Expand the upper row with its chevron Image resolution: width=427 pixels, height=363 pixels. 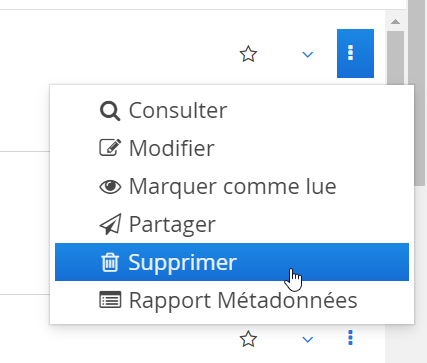click(308, 54)
